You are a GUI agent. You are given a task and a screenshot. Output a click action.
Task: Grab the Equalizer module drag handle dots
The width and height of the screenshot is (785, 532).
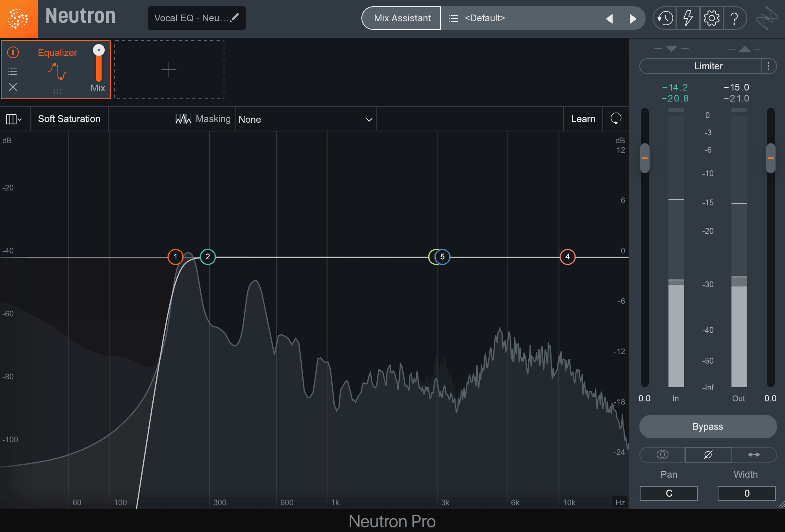tap(57, 91)
